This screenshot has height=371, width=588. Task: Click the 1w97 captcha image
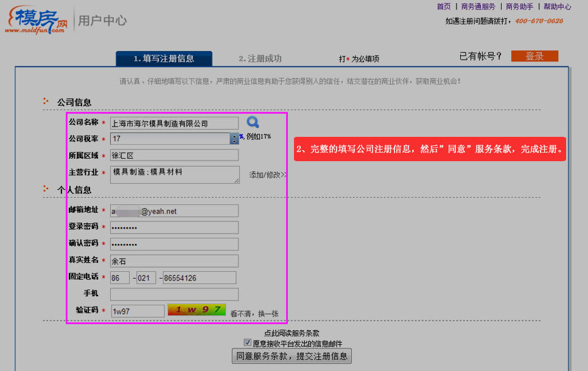[x=197, y=310]
